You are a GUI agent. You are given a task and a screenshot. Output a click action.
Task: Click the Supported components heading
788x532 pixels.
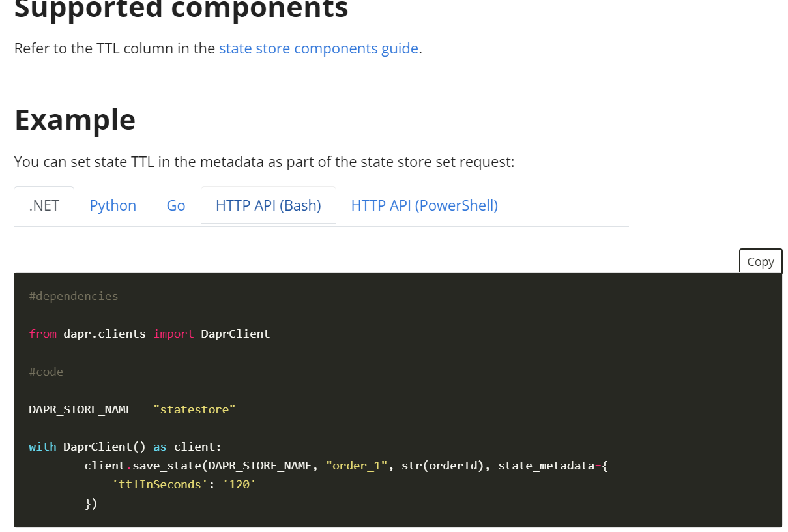181,9
